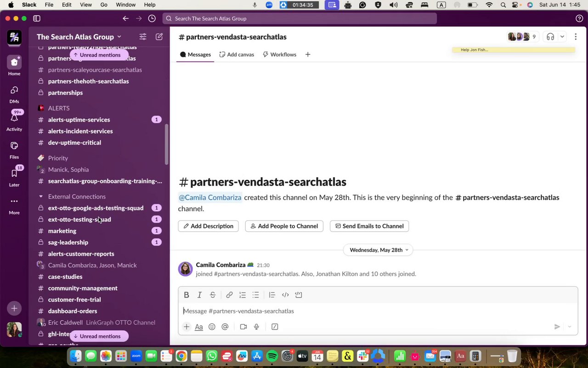The width and height of the screenshot is (588, 368).
Task: Open the Later bookmarks view
Action: (14, 177)
